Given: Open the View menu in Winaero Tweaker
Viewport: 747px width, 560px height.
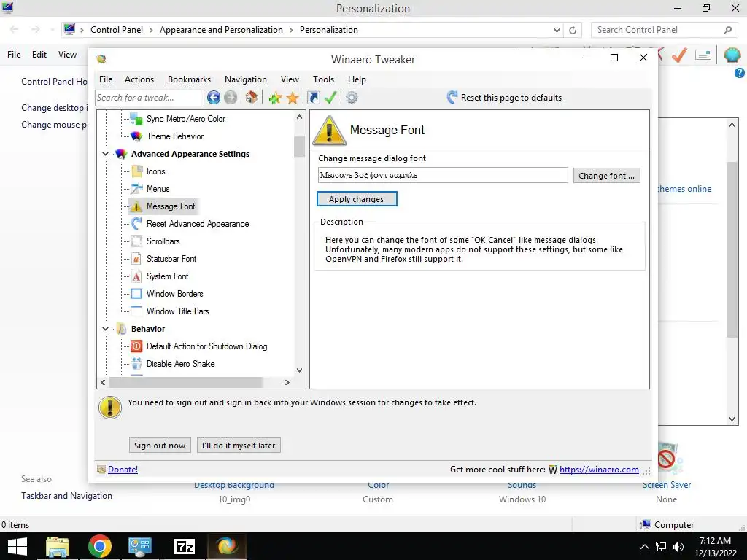Looking at the screenshot, I should point(290,79).
